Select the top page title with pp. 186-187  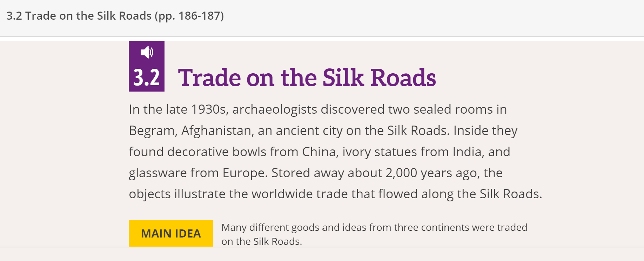(x=115, y=16)
